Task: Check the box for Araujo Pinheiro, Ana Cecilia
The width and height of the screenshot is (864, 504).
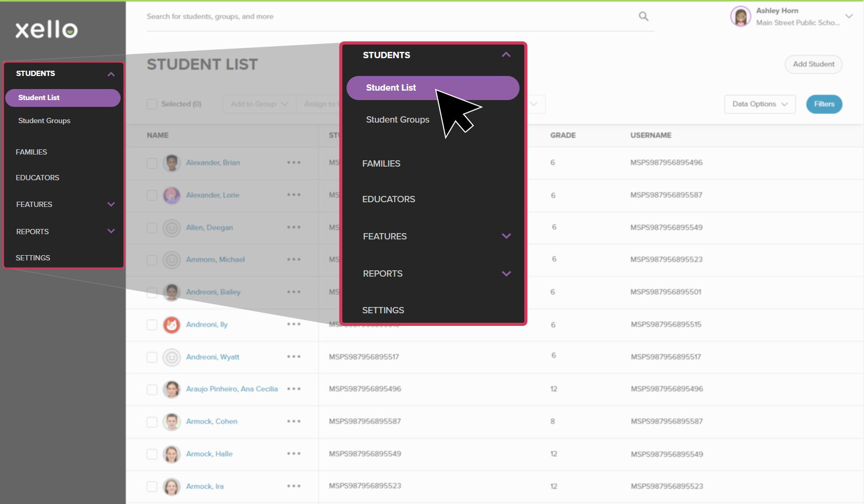Action: point(152,389)
